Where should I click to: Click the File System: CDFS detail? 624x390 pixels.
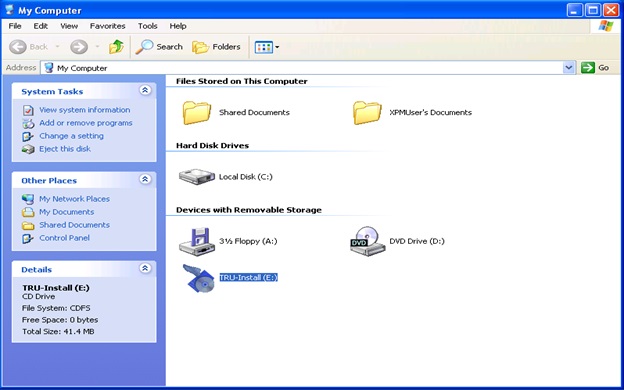(x=56, y=308)
